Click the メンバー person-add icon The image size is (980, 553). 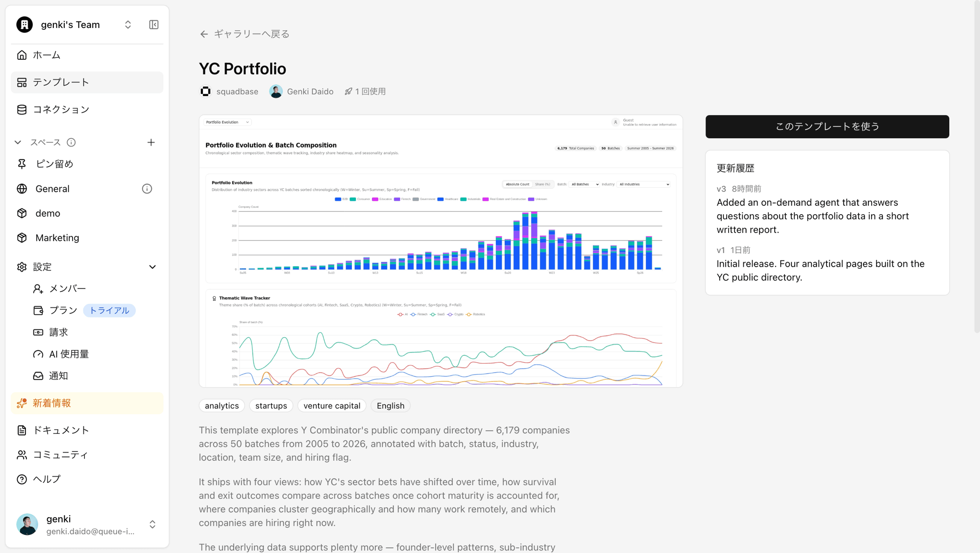coord(38,289)
